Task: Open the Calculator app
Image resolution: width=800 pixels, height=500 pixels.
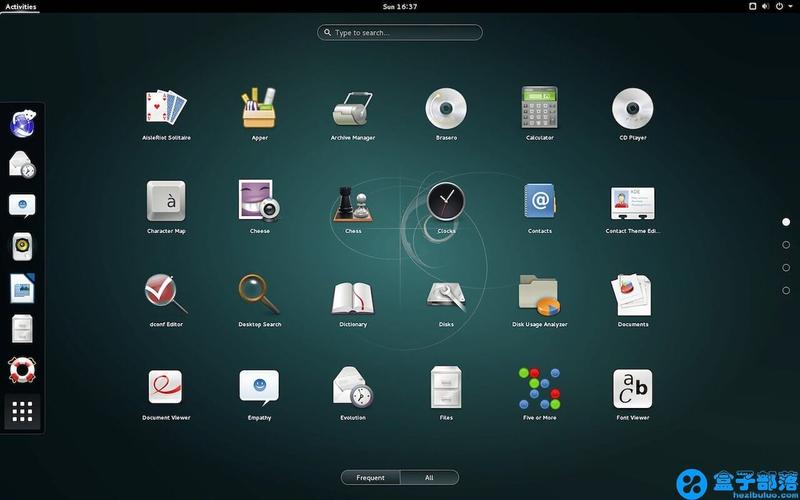Action: tap(540, 114)
